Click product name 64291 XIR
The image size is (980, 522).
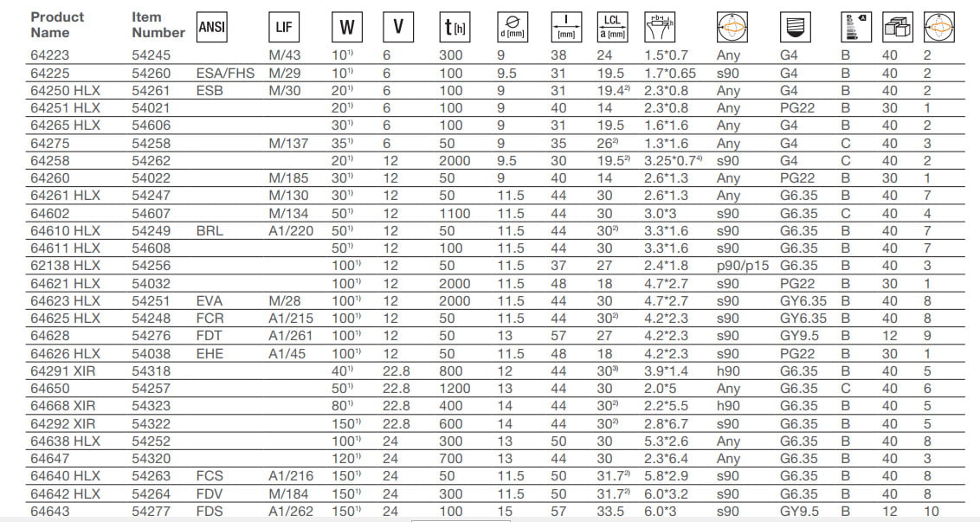(x=62, y=371)
